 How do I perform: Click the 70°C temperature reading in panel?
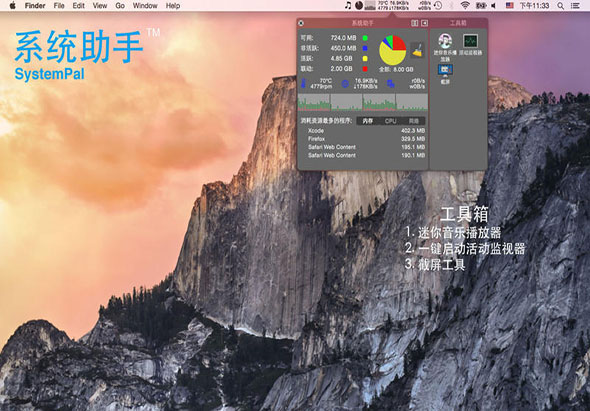point(326,81)
